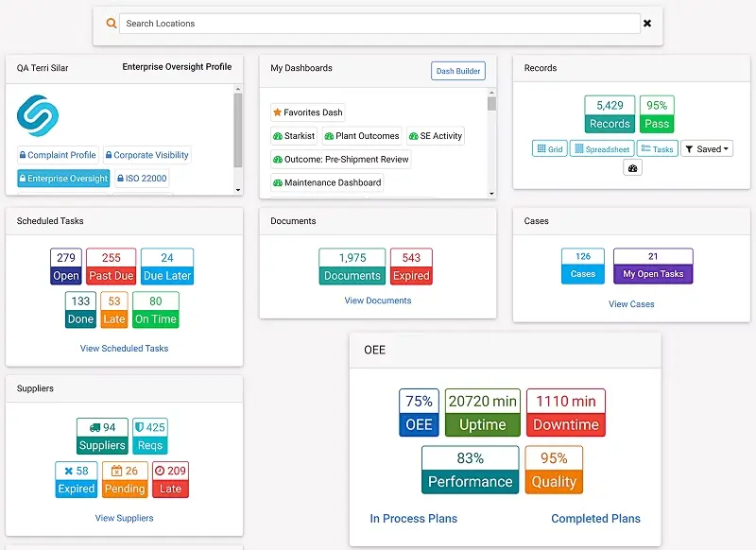Open Completed Plans under OEE
756x550 pixels.
click(595, 519)
